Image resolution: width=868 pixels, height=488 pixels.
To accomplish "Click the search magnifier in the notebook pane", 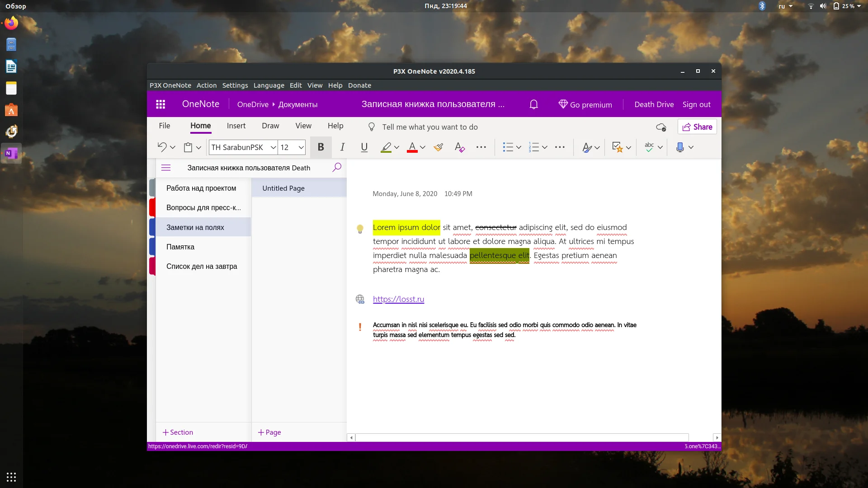I will click(337, 168).
